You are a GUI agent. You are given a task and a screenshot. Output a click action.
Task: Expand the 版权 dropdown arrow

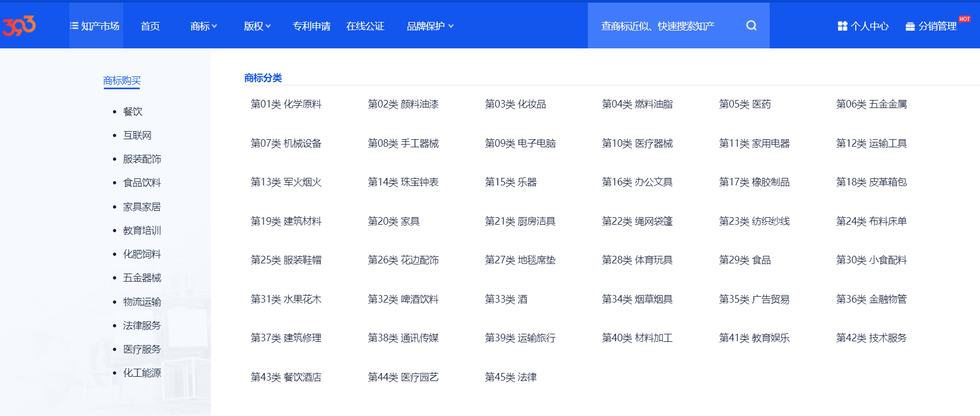pos(268,26)
